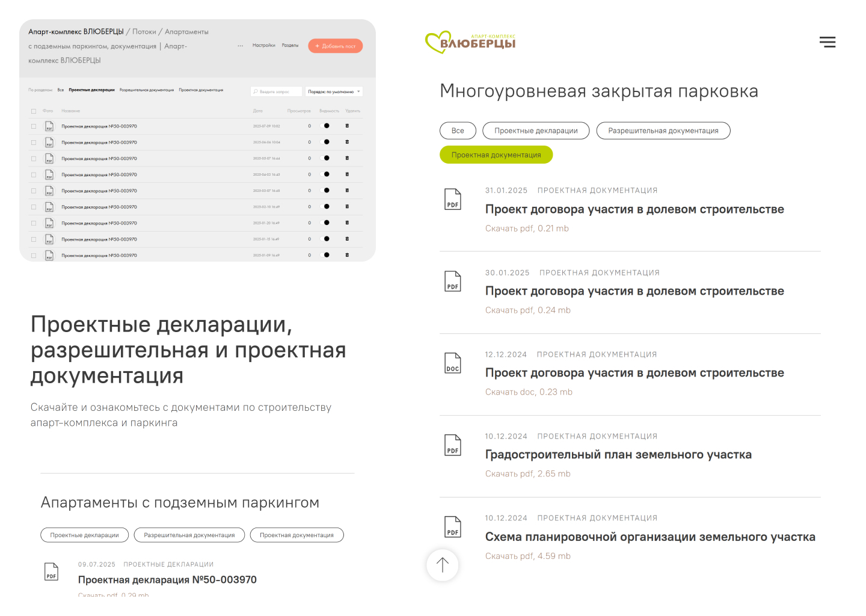Click the PDF icon next to Проект договора 31.01.2025
The image size is (866, 616).
(452, 199)
